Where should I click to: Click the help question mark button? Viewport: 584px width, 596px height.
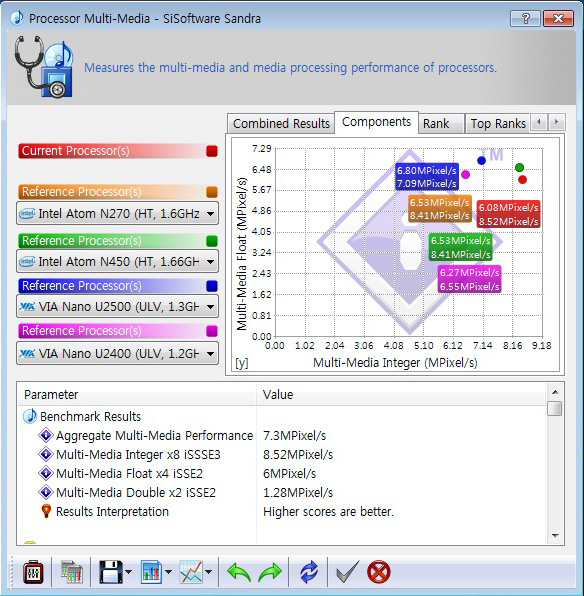click(525, 18)
